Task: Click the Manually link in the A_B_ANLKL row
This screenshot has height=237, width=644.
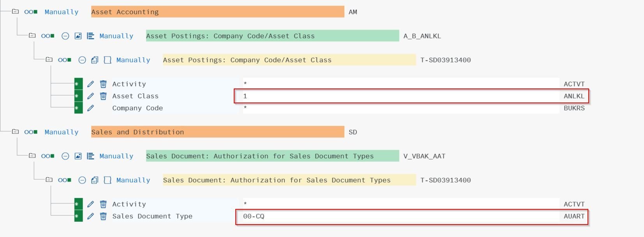Action: [x=116, y=36]
